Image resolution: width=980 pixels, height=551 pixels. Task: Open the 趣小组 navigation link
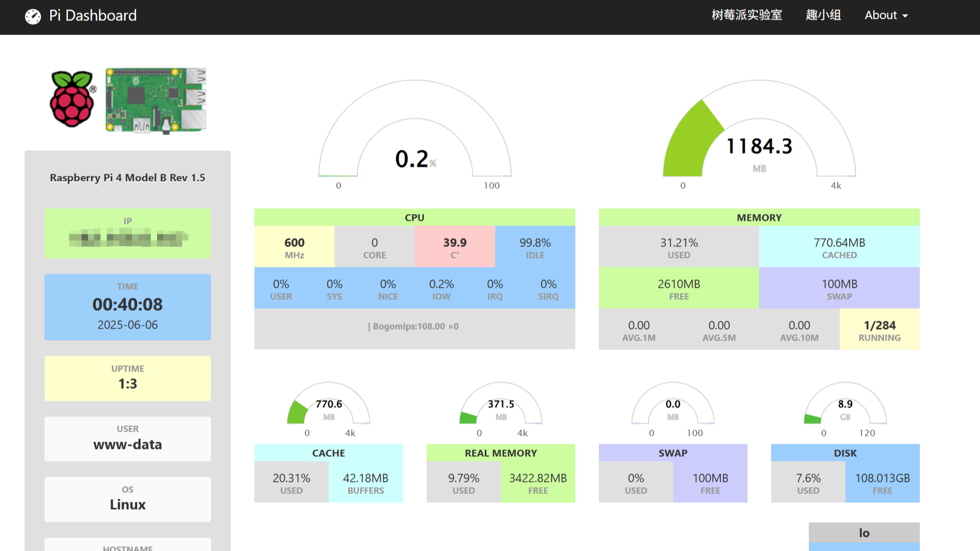(823, 15)
